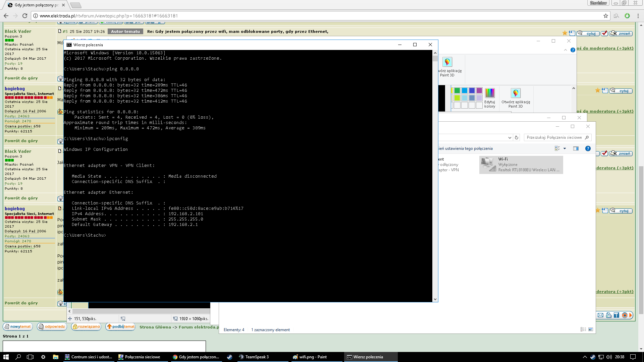Switch to the Centrum sieci i udostępniania taskbar item
The image size is (644, 362).
tap(89, 357)
